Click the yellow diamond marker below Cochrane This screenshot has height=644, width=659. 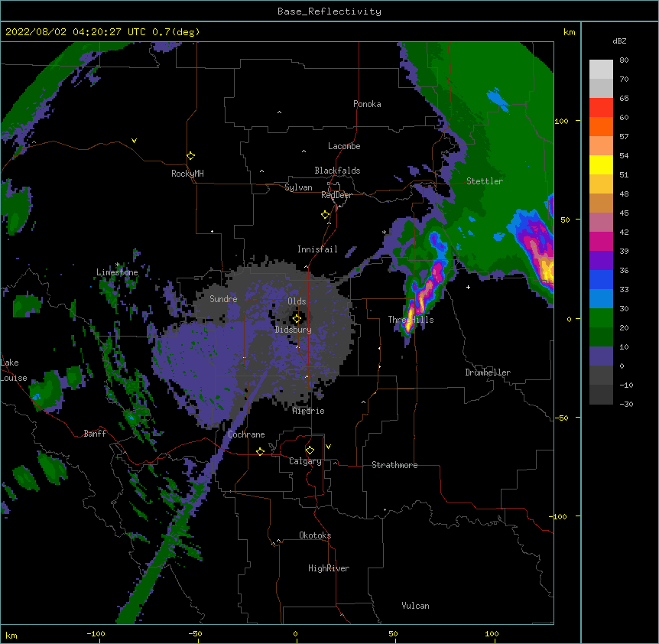(x=260, y=451)
